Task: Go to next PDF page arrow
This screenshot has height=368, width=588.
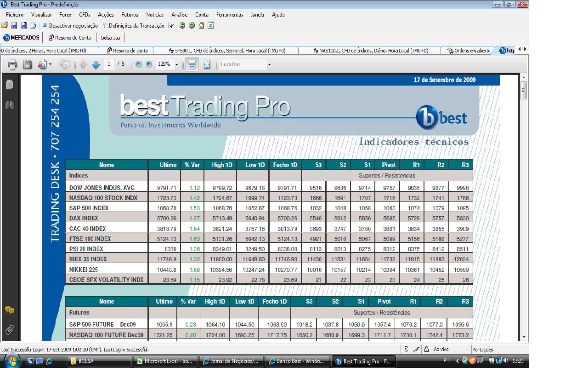Action: click(96, 64)
